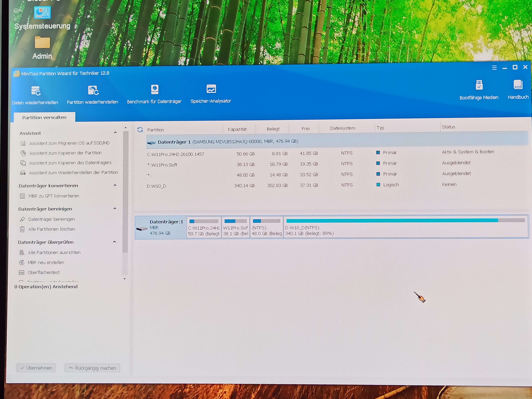Click the refresh icon beside Partition column
This screenshot has height=399, width=532.
[x=140, y=130]
